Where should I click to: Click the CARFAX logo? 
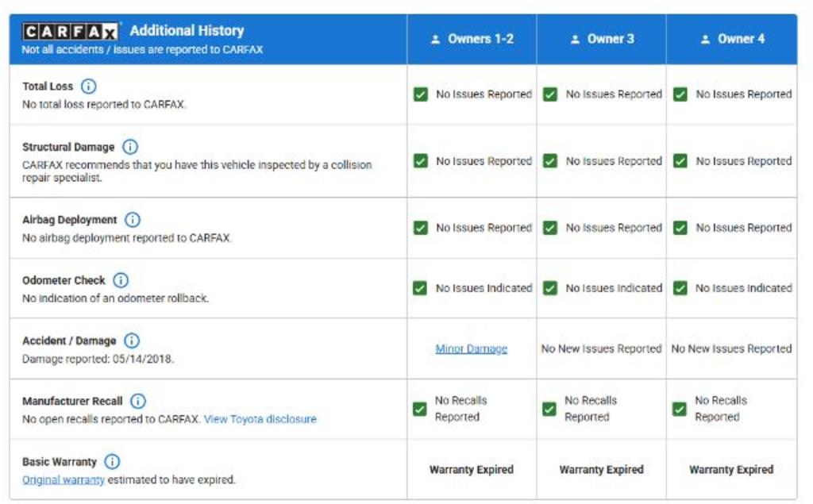[71, 32]
